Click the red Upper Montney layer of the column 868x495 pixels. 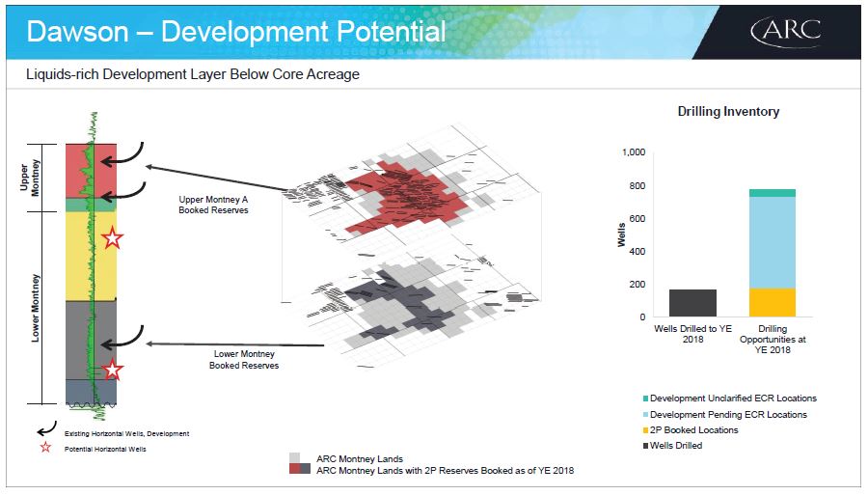(92, 171)
